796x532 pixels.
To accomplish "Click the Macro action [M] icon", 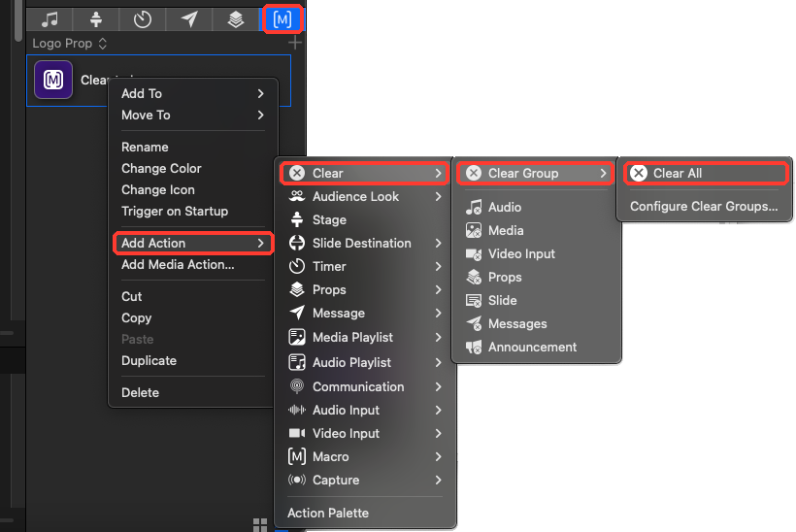I will [x=297, y=456].
